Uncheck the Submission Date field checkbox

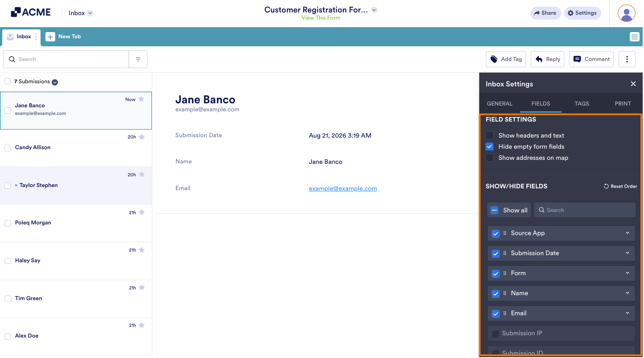click(x=496, y=253)
